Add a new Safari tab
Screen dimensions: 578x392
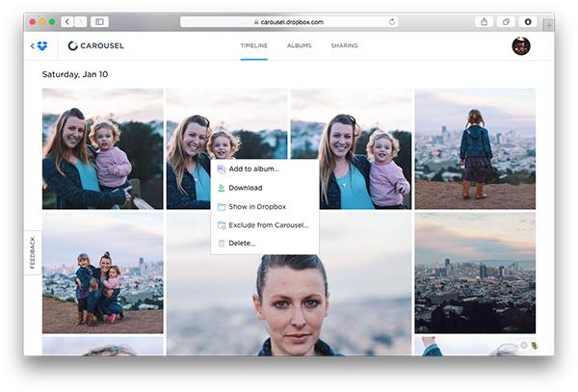point(548,25)
